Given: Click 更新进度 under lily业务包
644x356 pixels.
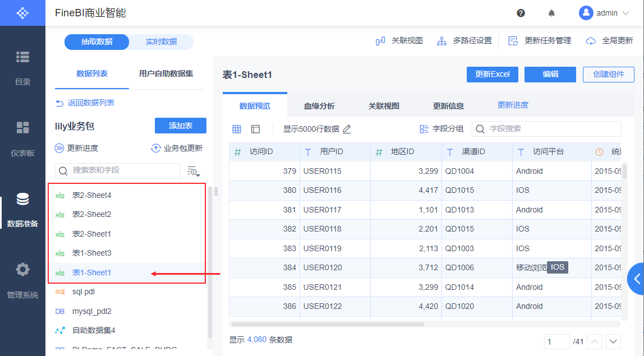Looking at the screenshot, I should pyautogui.click(x=76, y=148).
